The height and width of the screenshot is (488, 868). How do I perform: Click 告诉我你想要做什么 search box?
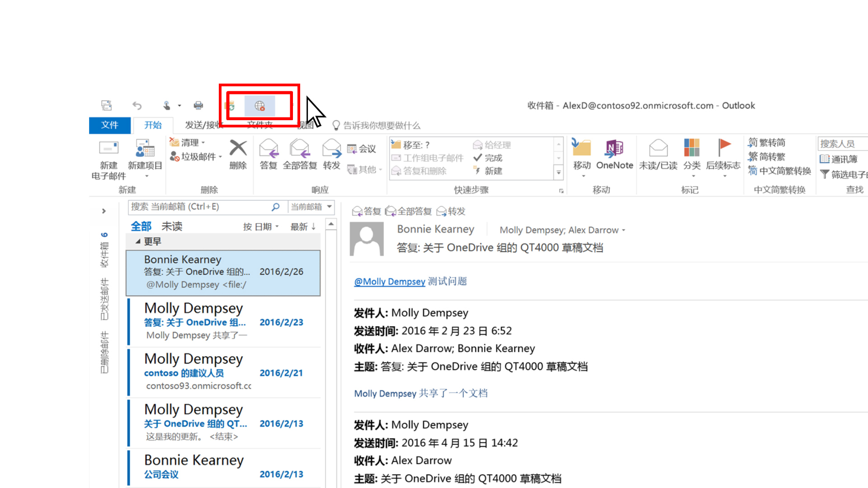click(377, 125)
